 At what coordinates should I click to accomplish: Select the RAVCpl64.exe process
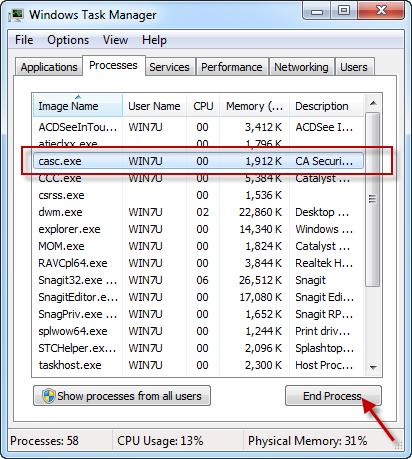tap(198, 263)
